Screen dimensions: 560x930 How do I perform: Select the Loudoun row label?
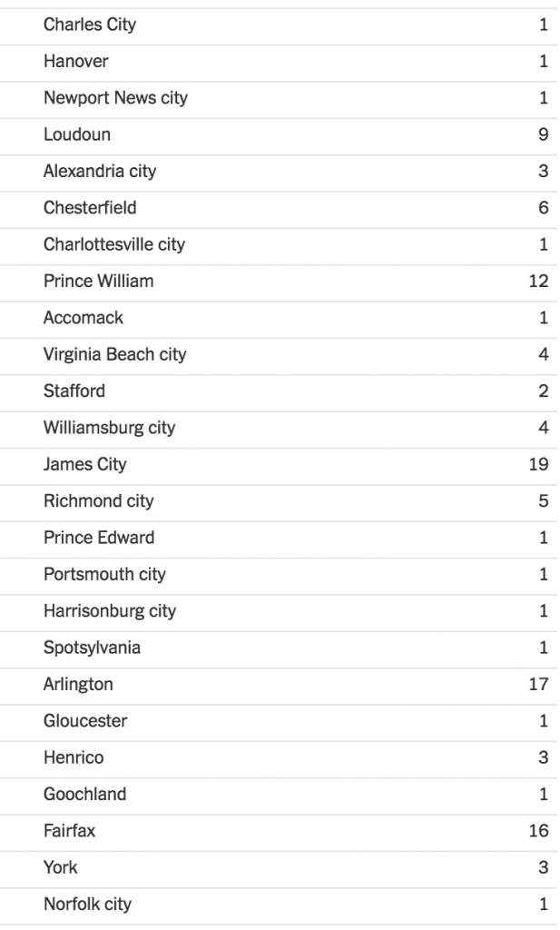click(x=77, y=134)
